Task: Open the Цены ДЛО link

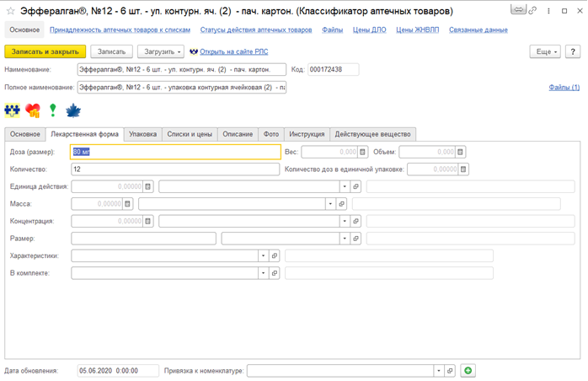Action: coord(369,30)
